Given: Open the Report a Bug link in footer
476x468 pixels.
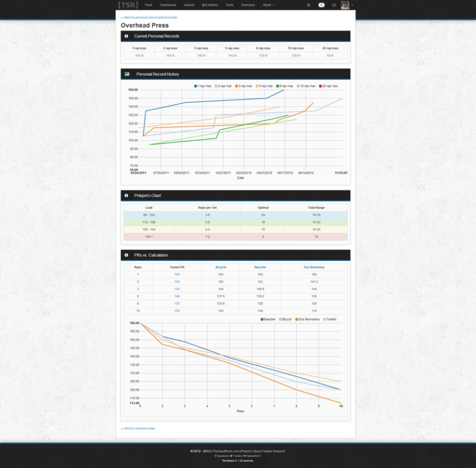Looking at the screenshot, I should point(250,451).
